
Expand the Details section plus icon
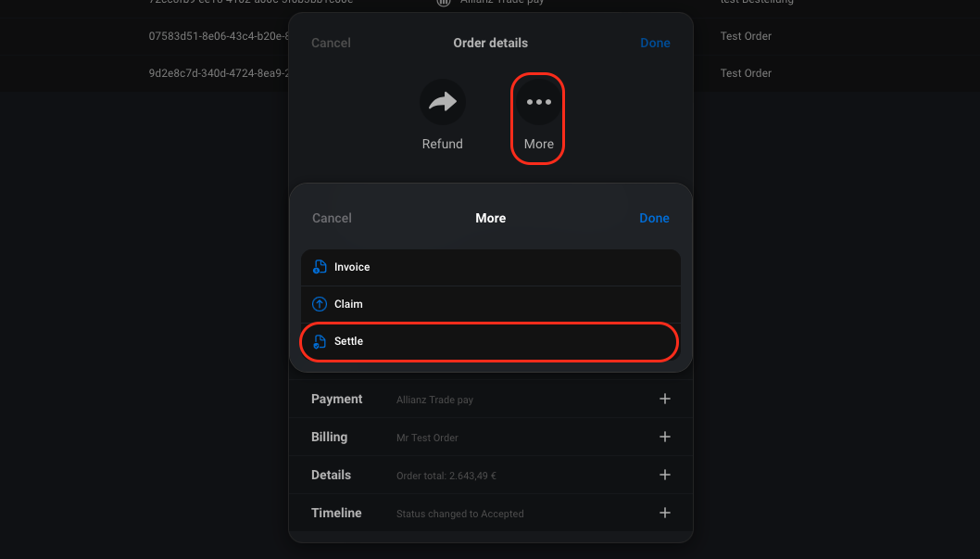click(665, 476)
